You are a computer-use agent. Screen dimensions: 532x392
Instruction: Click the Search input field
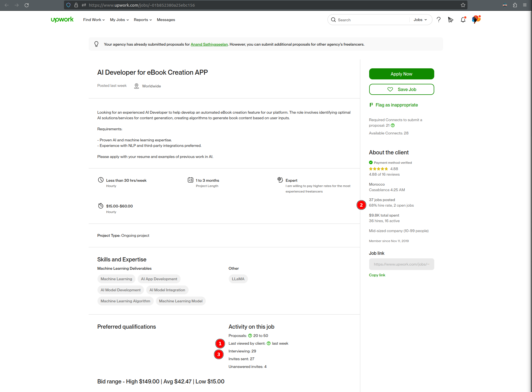click(x=372, y=20)
